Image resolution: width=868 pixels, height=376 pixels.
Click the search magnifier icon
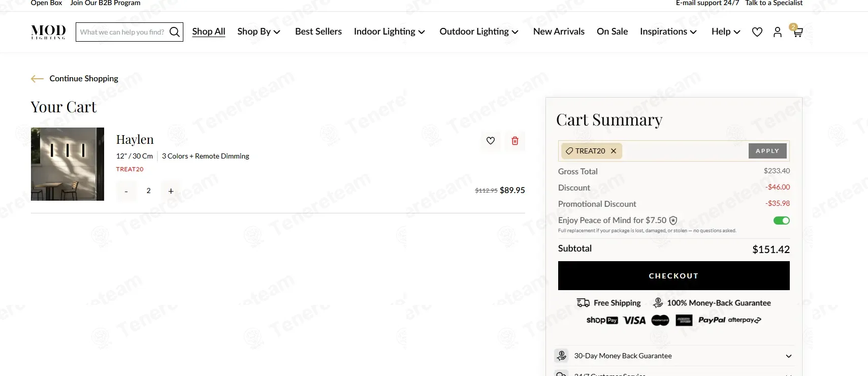(x=174, y=32)
